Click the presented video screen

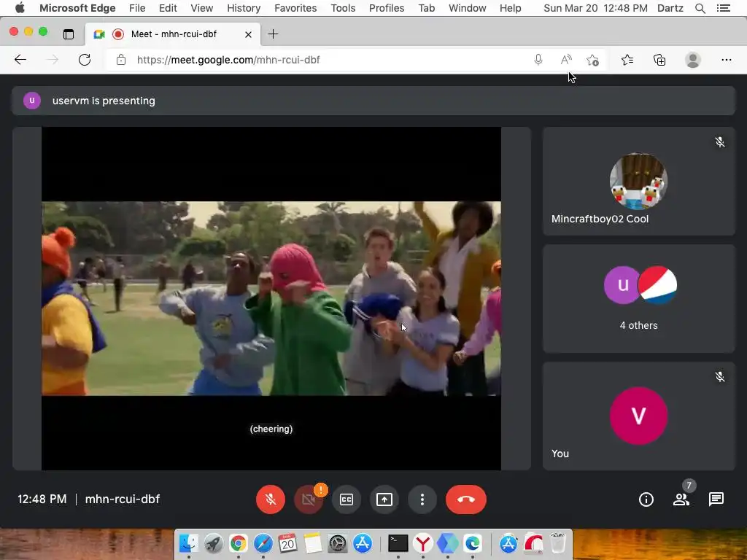[x=271, y=298]
